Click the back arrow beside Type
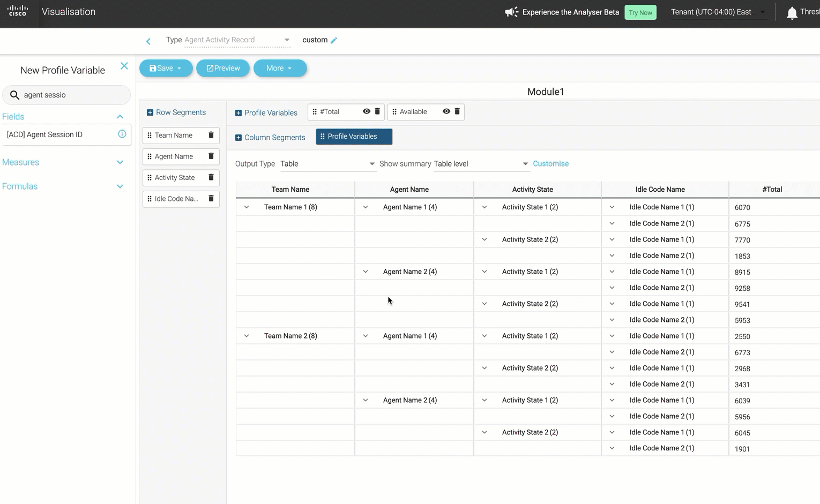820x504 pixels. coord(148,41)
